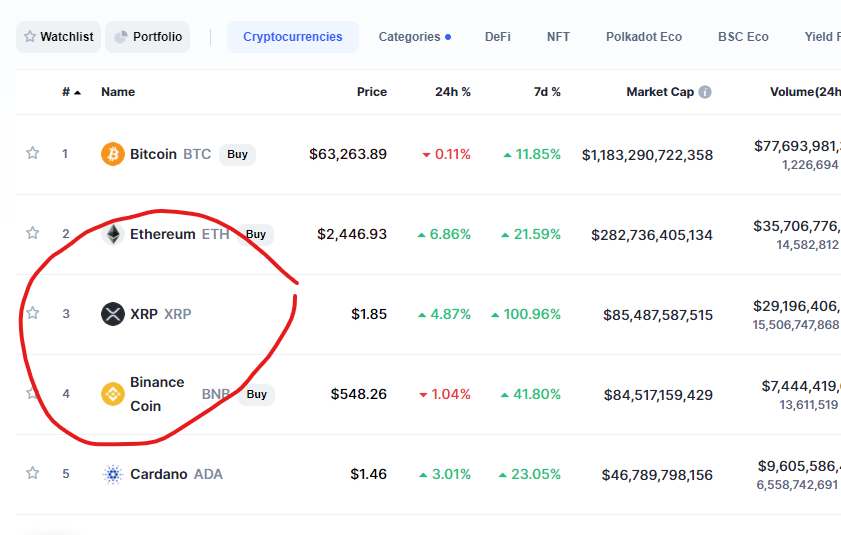
Task: Click Buy button next to Ethereum
Action: 256,234
